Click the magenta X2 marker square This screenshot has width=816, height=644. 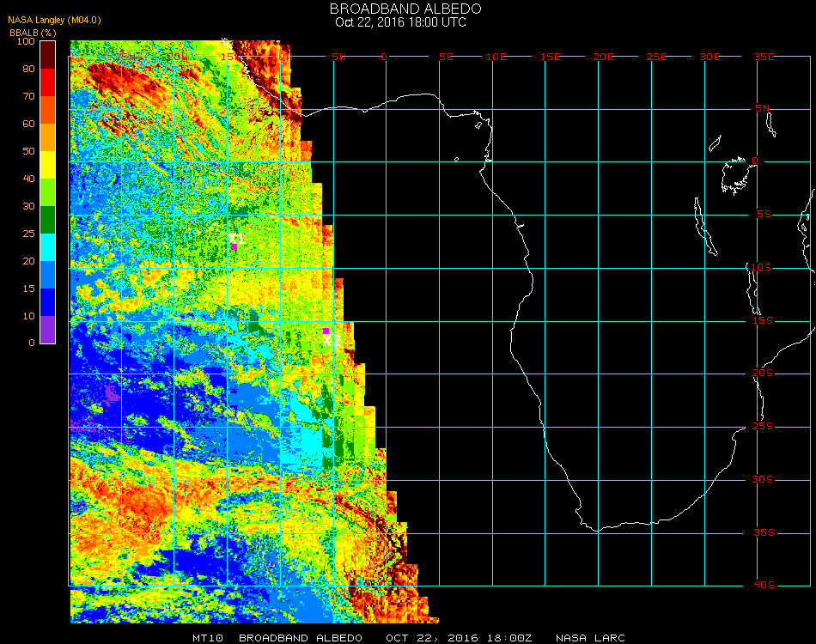[326, 331]
